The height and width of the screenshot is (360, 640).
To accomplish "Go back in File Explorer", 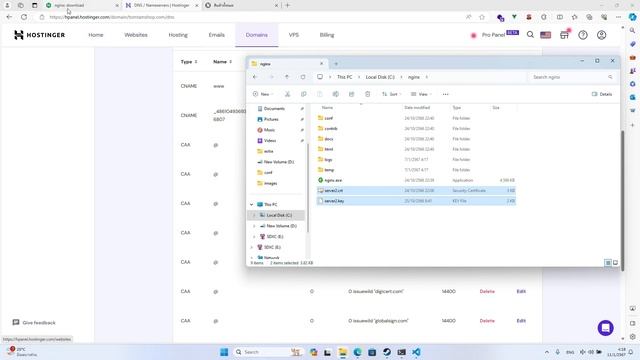I will [255, 77].
